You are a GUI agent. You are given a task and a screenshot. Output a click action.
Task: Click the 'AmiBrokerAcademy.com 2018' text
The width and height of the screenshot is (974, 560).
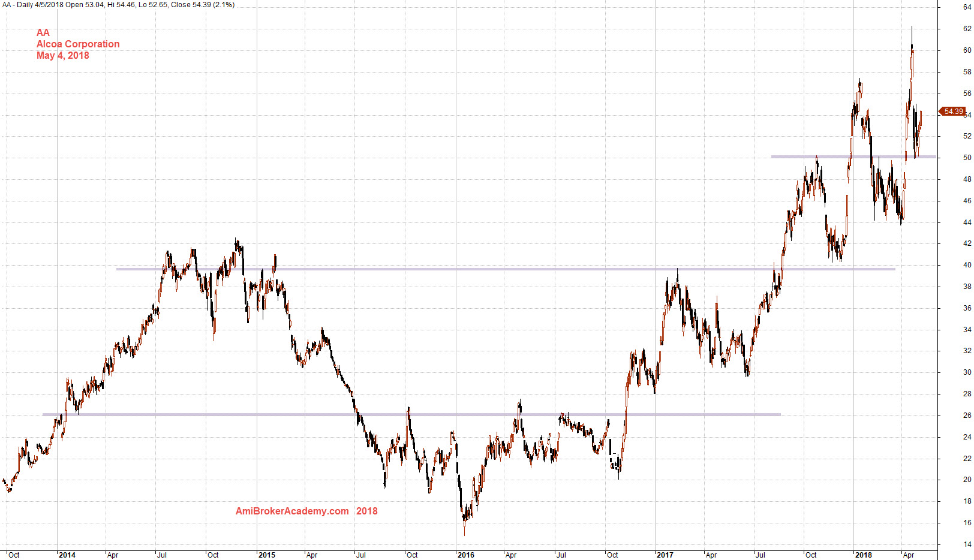pos(306,511)
